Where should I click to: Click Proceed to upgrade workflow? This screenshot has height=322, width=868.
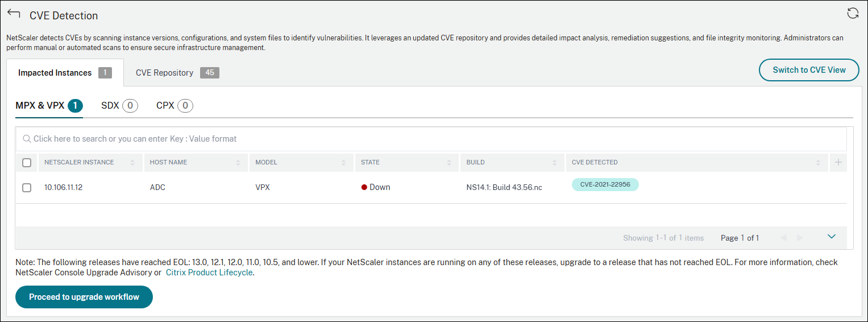84,297
